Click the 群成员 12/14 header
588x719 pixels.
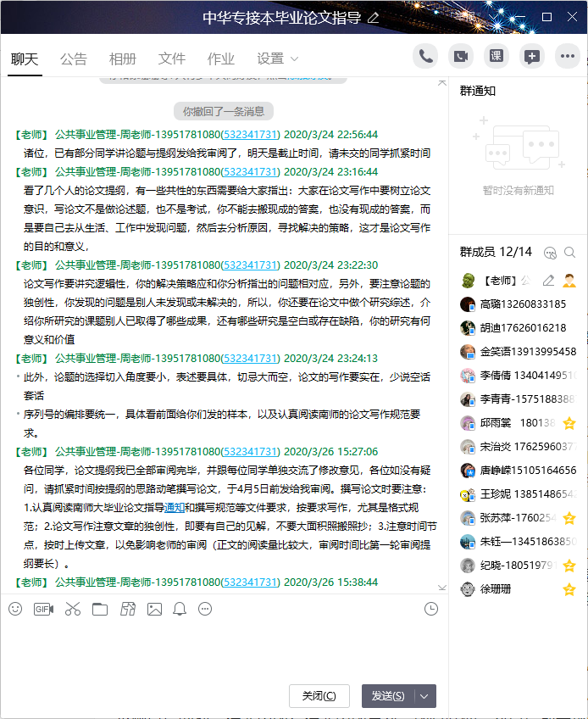pyautogui.click(x=496, y=252)
